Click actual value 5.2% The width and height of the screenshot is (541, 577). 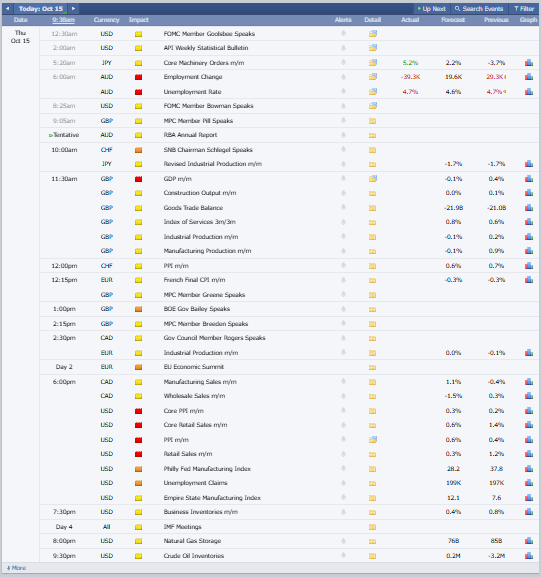[410, 63]
